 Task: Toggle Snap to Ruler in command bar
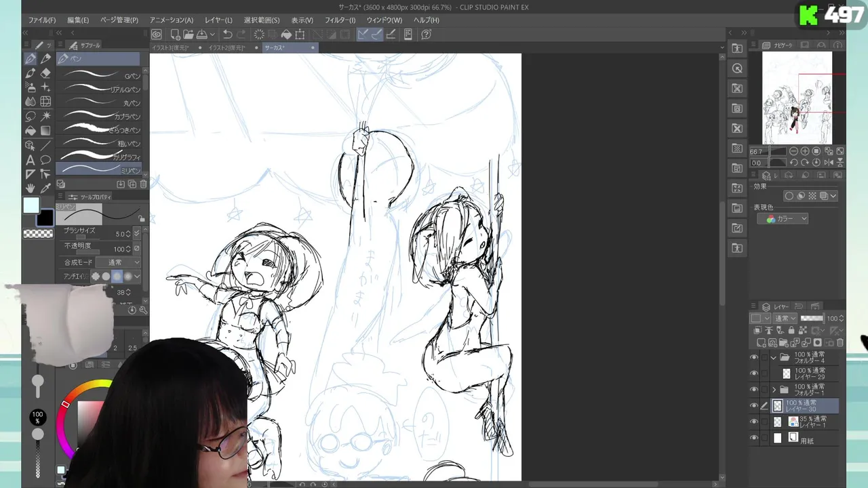coord(363,35)
